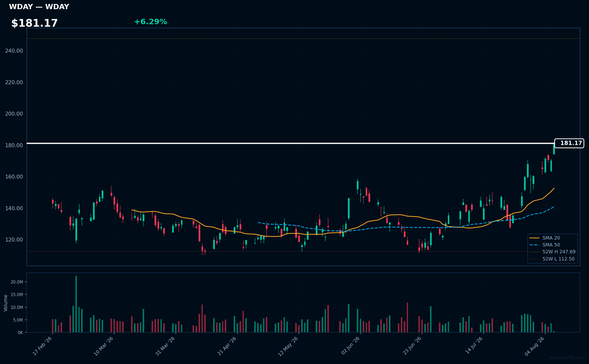This screenshot has height=364, width=589.
Task: Click the +6.29% change value
Action: coord(151,22)
